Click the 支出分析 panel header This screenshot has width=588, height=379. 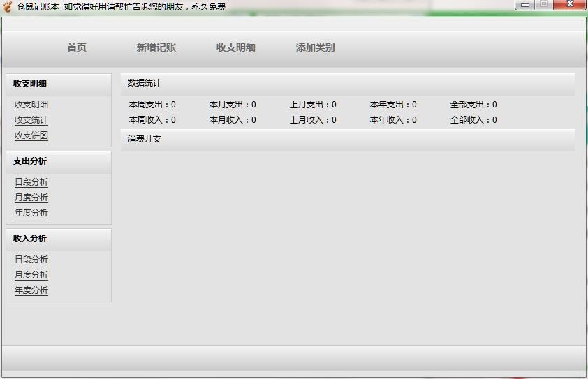tap(59, 162)
